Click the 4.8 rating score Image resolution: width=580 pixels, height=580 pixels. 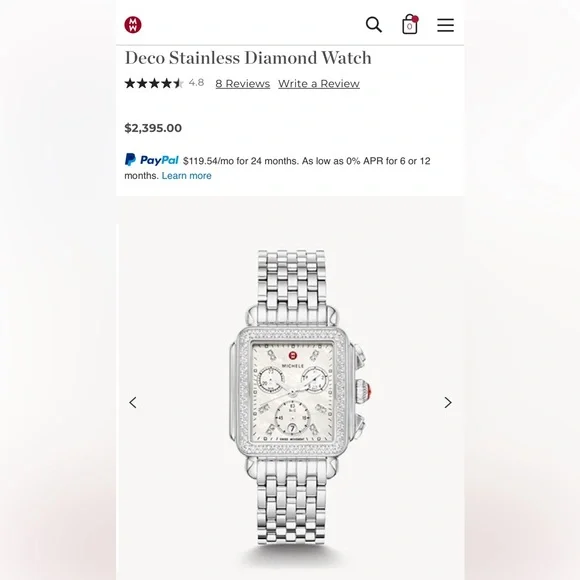click(196, 82)
